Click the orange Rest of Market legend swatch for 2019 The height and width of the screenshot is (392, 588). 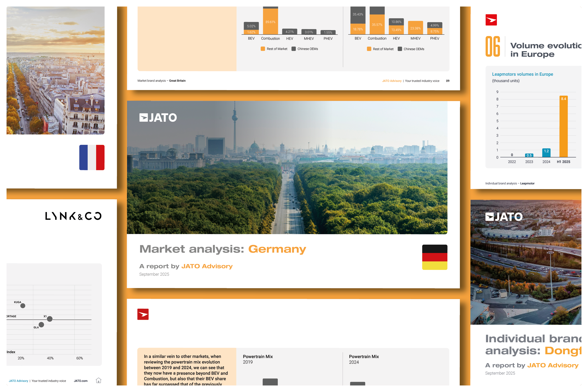[263, 49]
